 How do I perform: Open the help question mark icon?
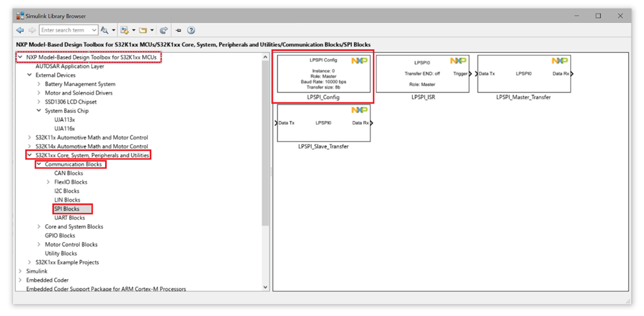point(191,30)
